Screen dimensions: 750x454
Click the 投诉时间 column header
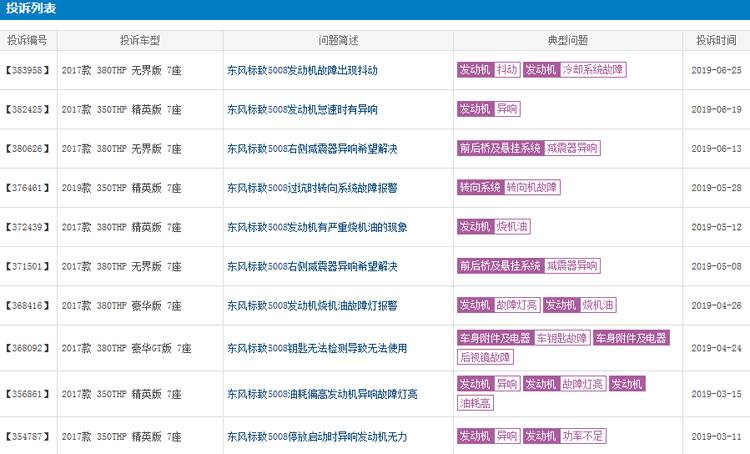716,41
